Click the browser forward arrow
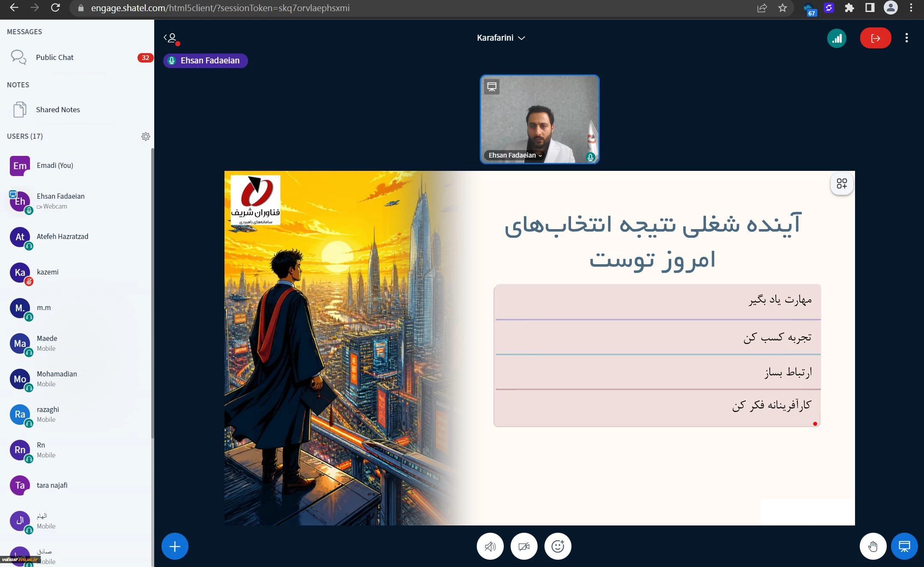 (35, 8)
